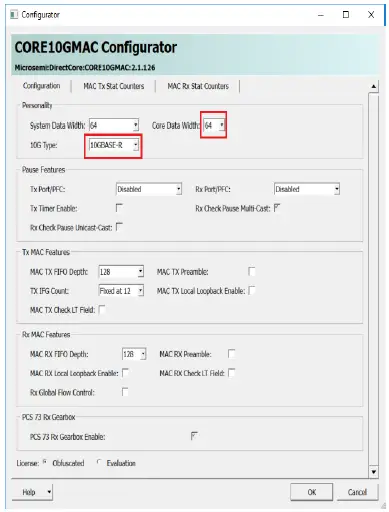Click the Personality group label
Screen dimensions: 389x512
click(37, 105)
